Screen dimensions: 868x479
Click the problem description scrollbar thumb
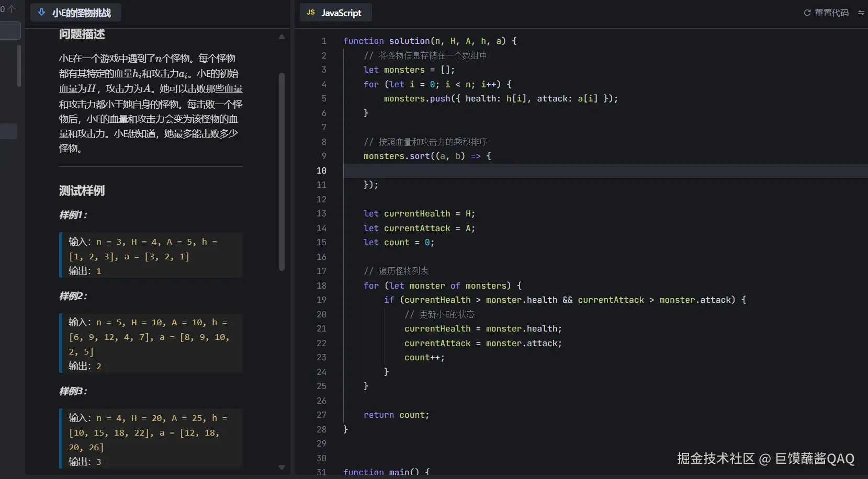281,173
